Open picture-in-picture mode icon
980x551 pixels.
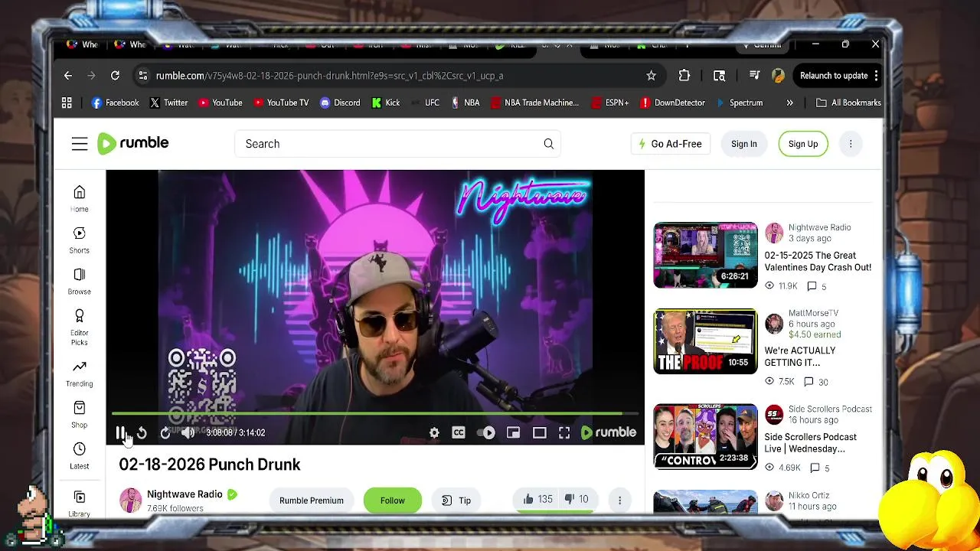pyautogui.click(x=513, y=432)
